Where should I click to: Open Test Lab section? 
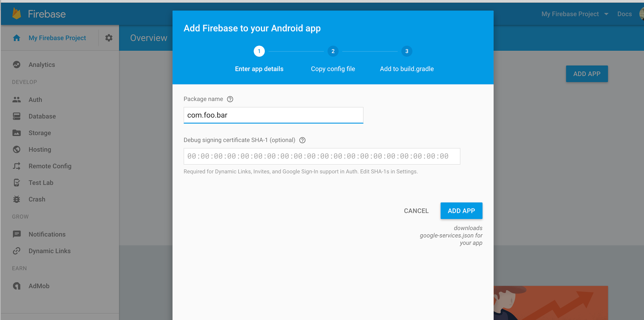pos(41,183)
